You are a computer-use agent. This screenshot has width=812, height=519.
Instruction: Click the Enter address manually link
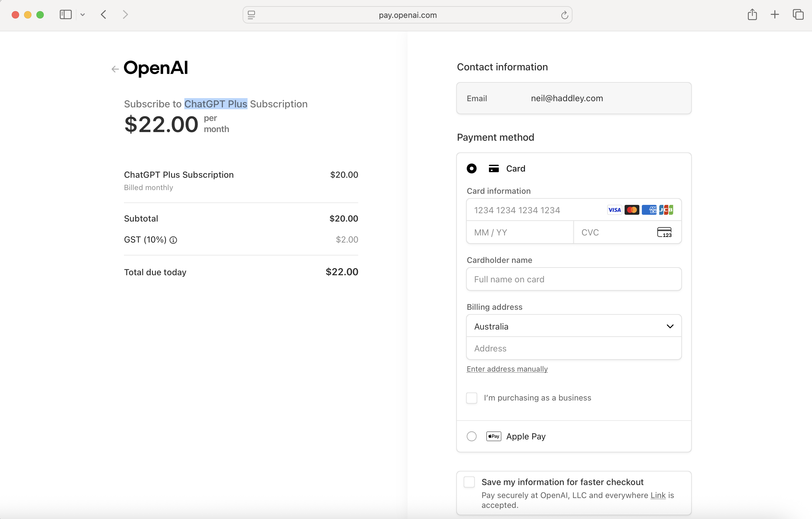coord(507,369)
